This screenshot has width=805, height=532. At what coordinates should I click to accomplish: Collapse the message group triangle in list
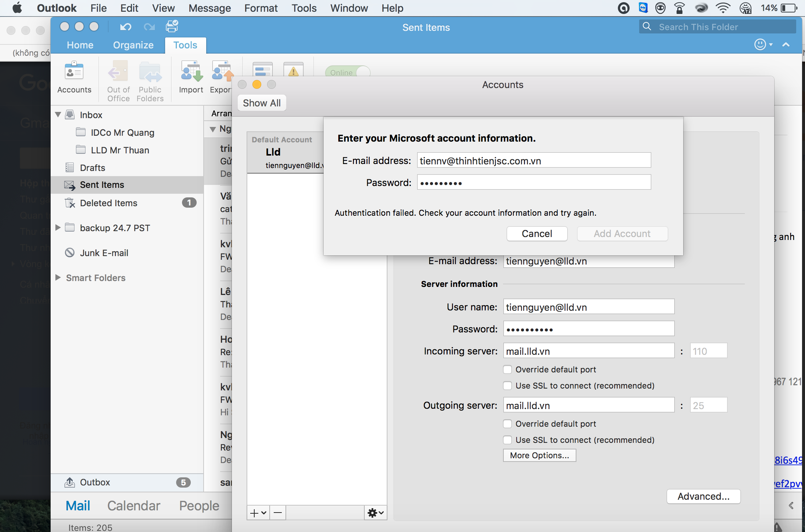(x=212, y=129)
